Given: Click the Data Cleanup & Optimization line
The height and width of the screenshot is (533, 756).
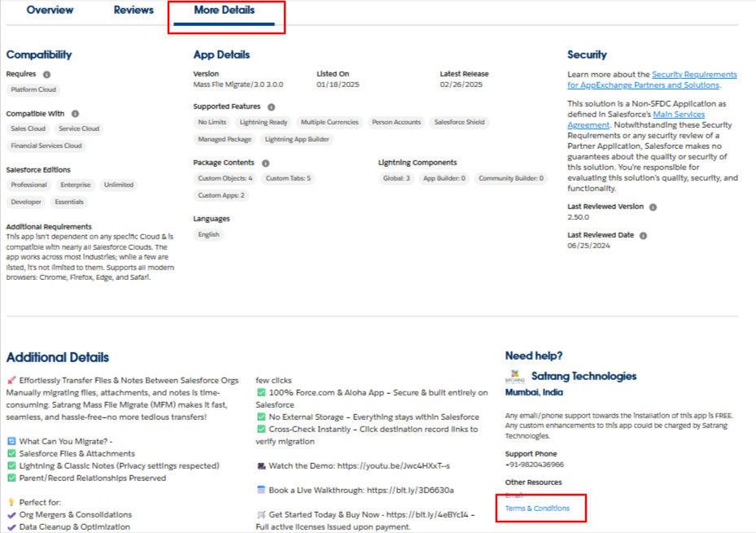Looking at the screenshot, I should click(69, 526).
